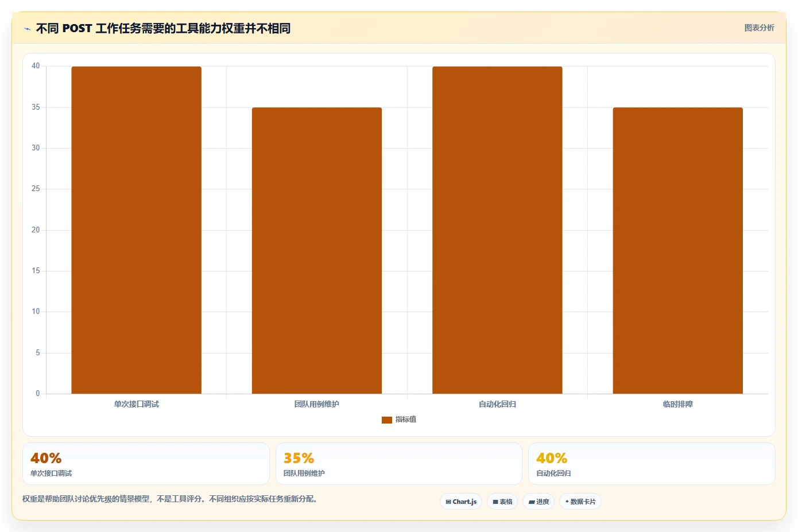This screenshot has width=798, height=532.
Task: Click the 临时排障 bar in the chart
Action: coord(678,250)
